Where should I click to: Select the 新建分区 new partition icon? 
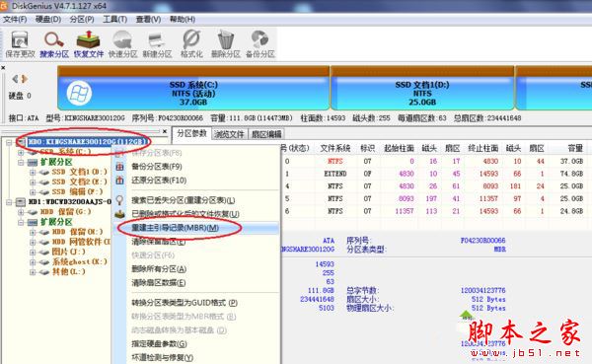(x=157, y=43)
